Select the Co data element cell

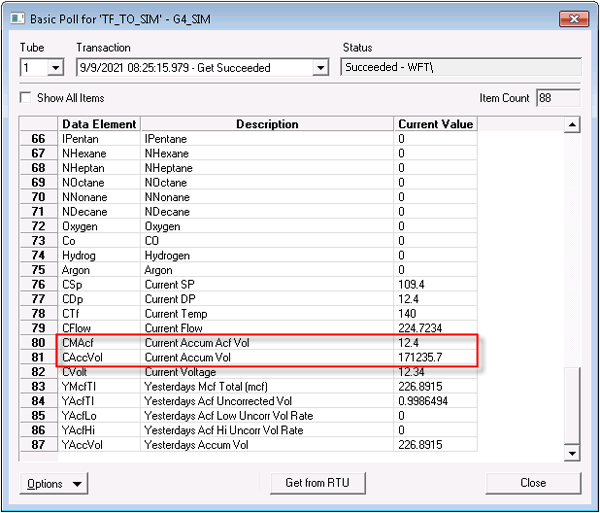click(99, 241)
